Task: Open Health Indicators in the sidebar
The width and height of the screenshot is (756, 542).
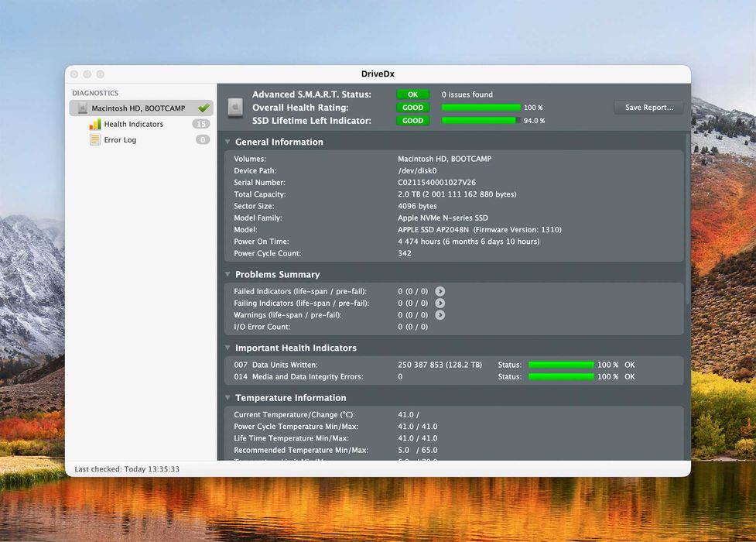Action: tap(134, 124)
